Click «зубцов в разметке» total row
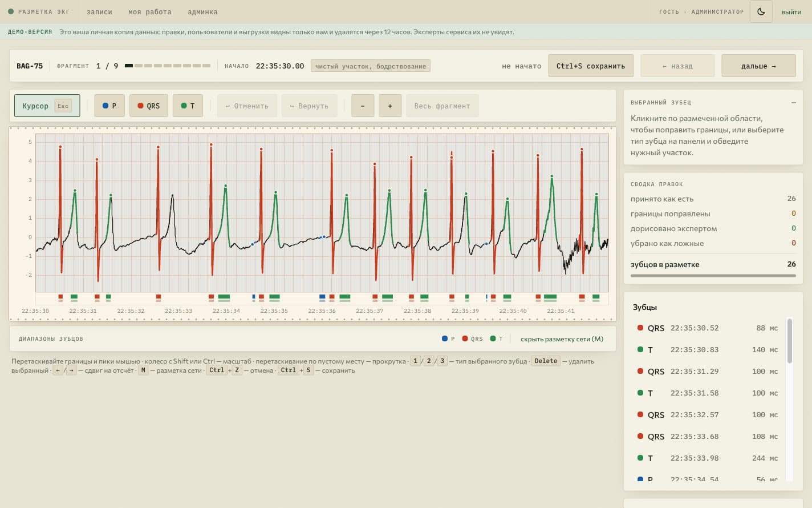Screen dimensions: 812x508 click(x=713, y=264)
